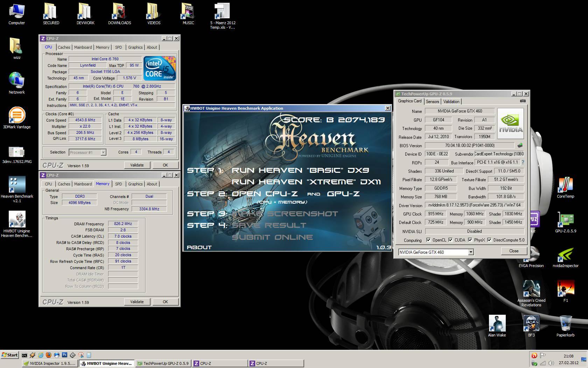The height and width of the screenshot is (368, 588).
Task: Click Open CPU-Z in step 2
Action: [265, 194]
